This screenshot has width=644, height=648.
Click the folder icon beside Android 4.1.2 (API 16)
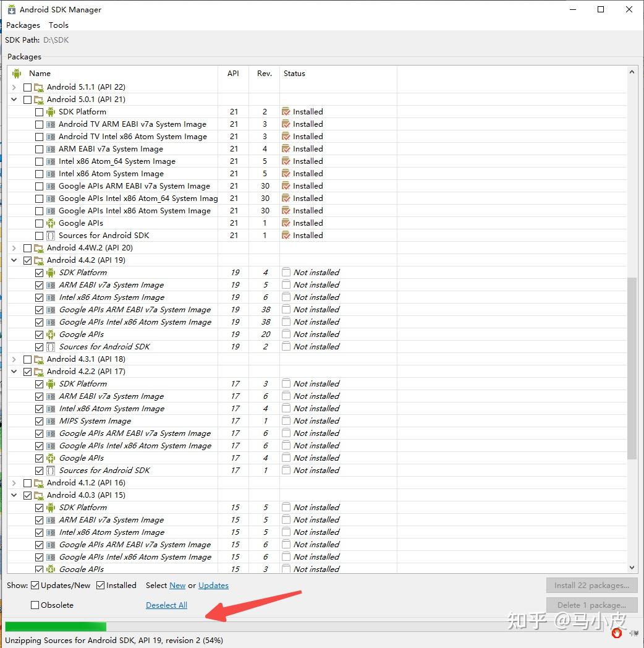tap(39, 483)
